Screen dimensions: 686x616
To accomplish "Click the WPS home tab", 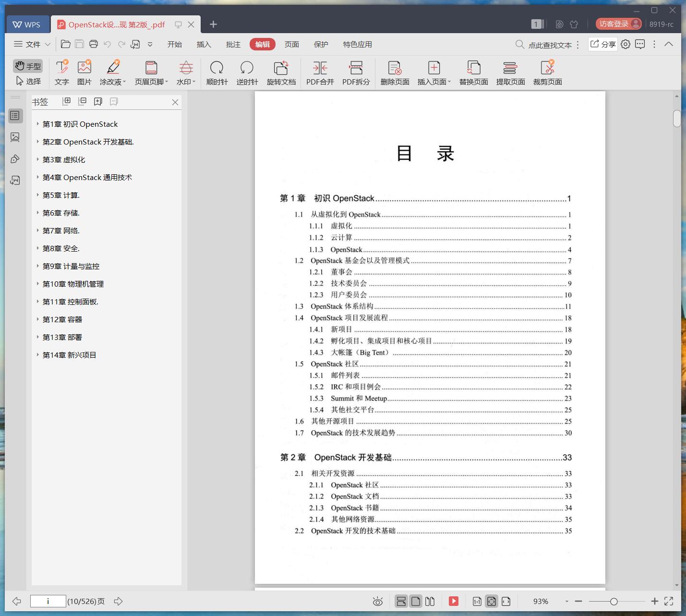I will [27, 24].
